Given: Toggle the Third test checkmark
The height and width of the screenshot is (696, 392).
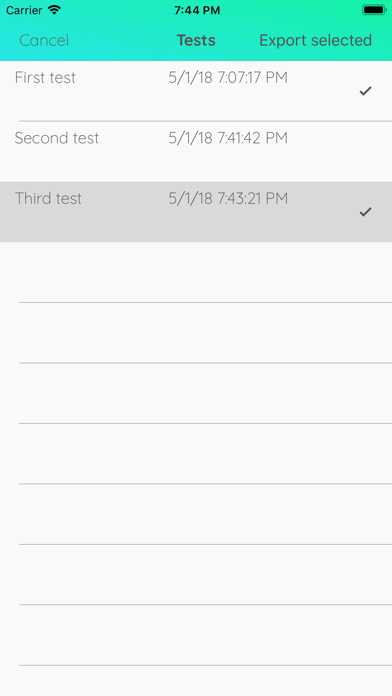Looking at the screenshot, I should click(x=365, y=212).
